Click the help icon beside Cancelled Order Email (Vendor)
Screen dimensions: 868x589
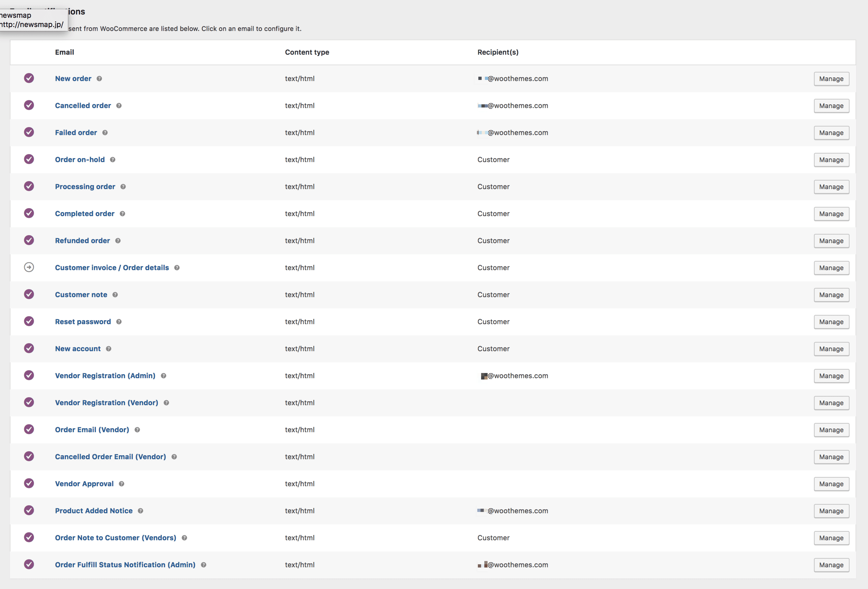pos(174,457)
